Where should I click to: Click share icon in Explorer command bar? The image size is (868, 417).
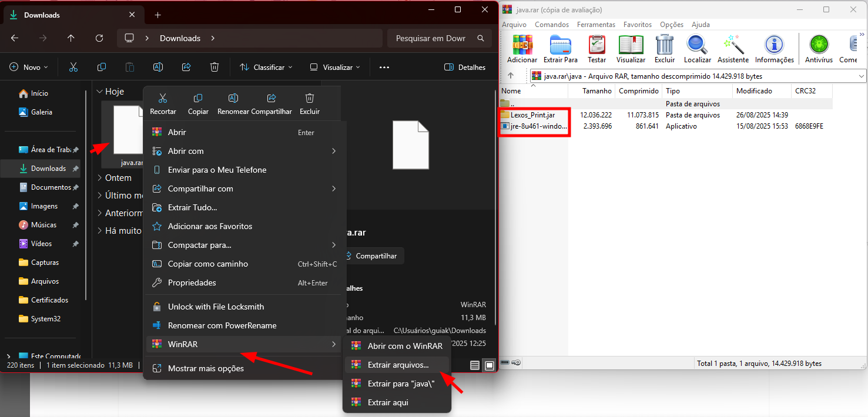pos(186,67)
